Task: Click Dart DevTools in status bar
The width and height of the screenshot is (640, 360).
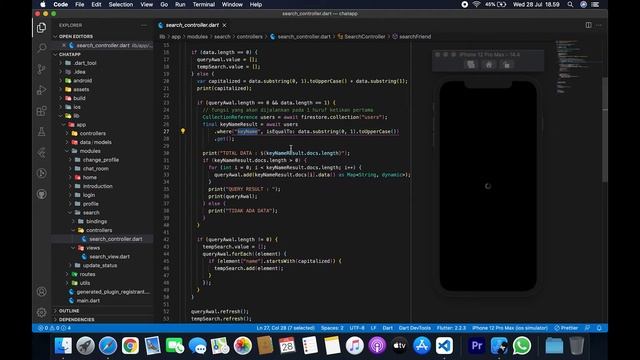Action: (x=414, y=328)
